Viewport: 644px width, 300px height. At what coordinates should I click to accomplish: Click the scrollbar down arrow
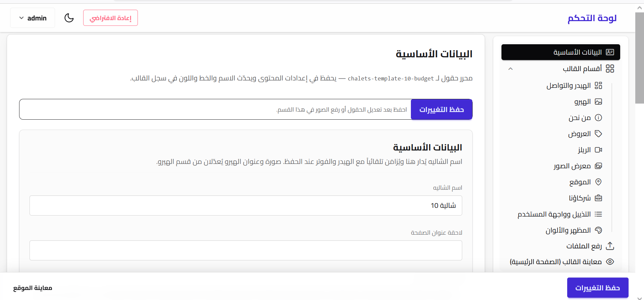click(x=640, y=298)
